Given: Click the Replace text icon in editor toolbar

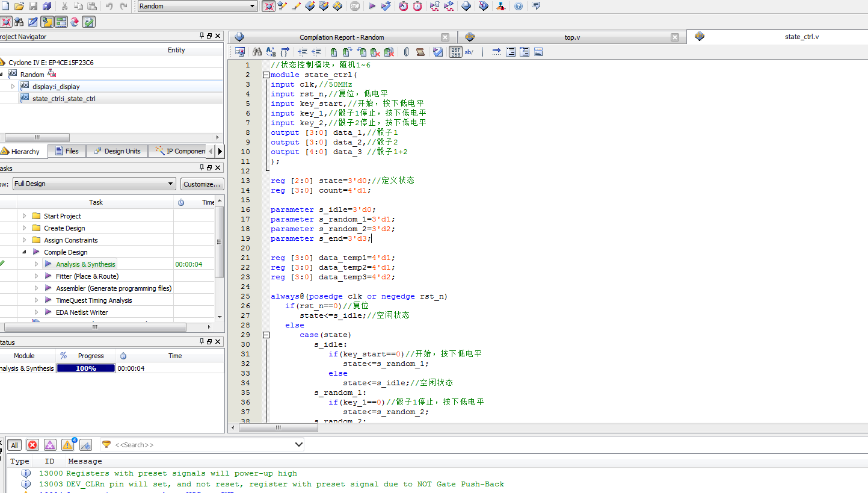Looking at the screenshot, I should pos(271,52).
